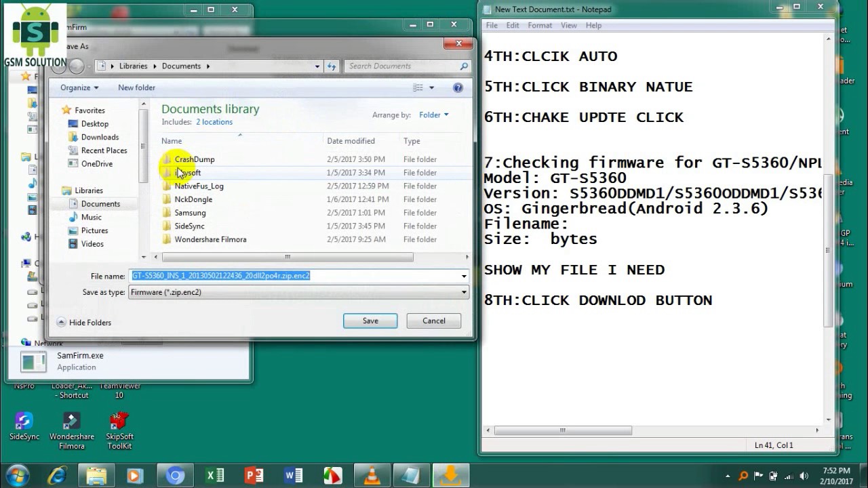Viewport: 868px width, 488px height.
Task: Open Help with the question mark icon
Action: point(458,87)
